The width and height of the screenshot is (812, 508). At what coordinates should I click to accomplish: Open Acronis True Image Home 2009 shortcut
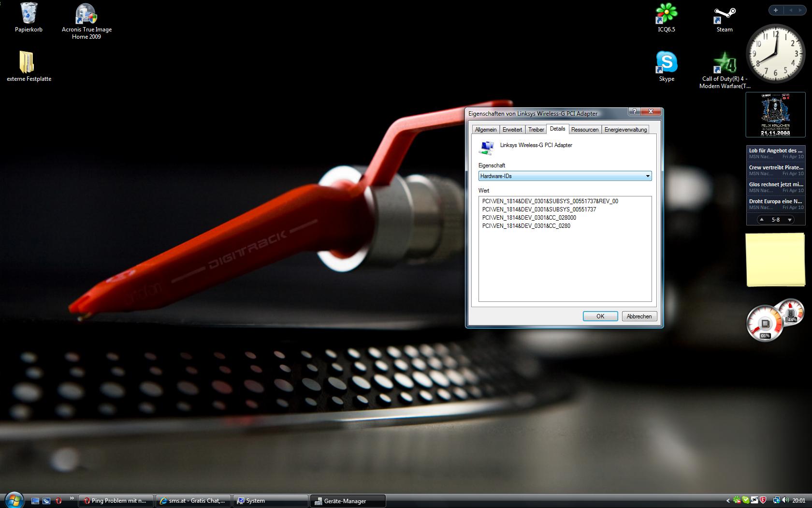click(87, 21)
